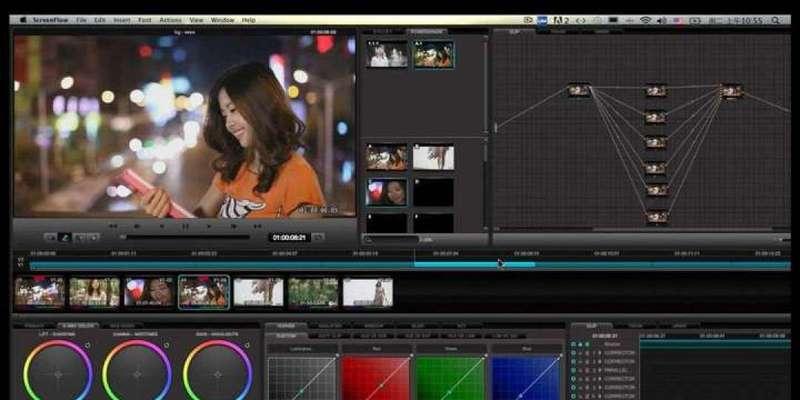Viewport: 800px width, 400px height.
Task: Open the File menu
Action: click(82, 20)
